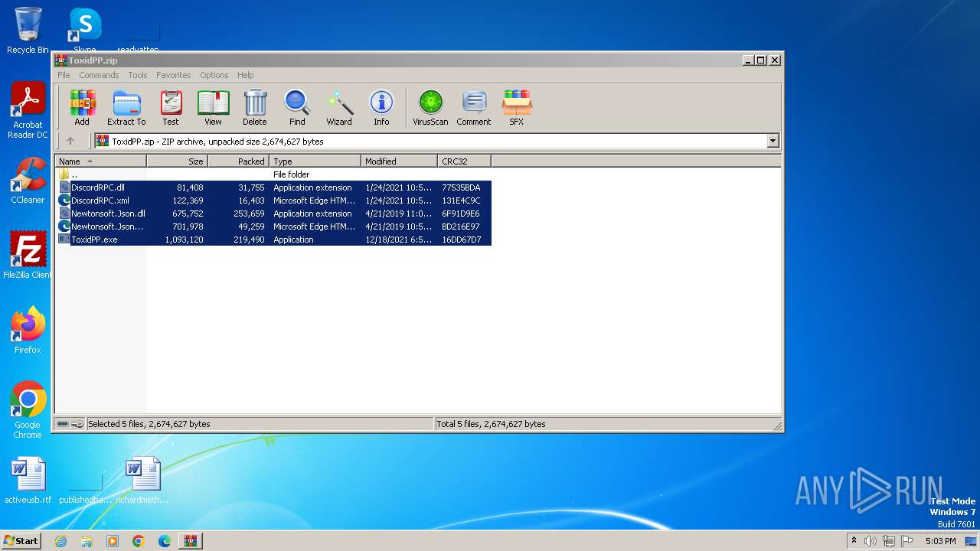Open Skype desktop shortcut

pyautogui.click(x=85, y=31)
